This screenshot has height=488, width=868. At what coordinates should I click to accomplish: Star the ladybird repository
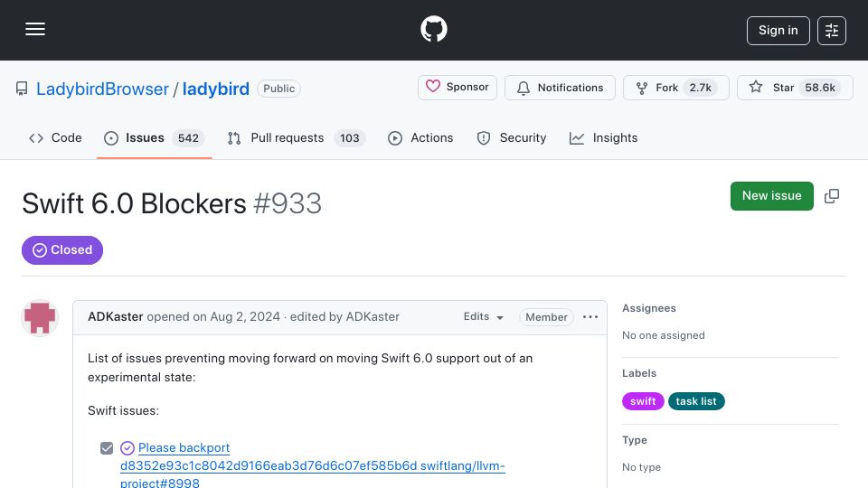795,88
